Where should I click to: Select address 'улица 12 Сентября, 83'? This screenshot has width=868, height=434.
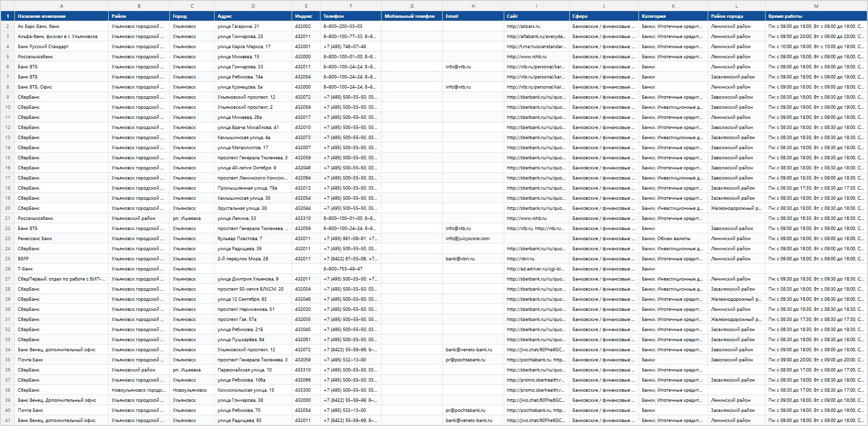tap(253, 299)
